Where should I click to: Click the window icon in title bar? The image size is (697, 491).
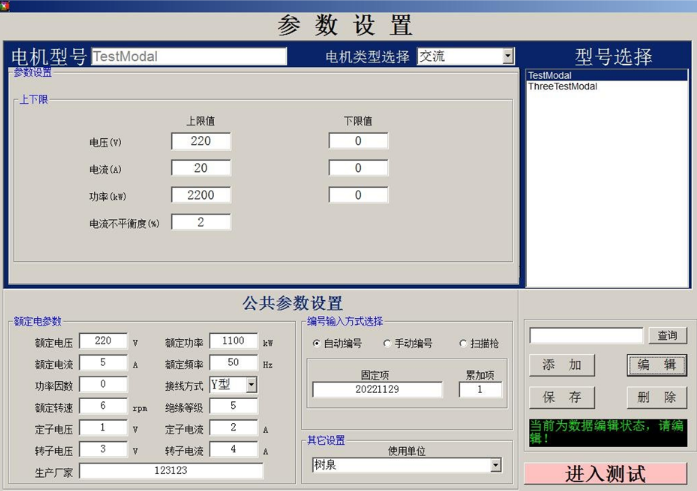6,5
